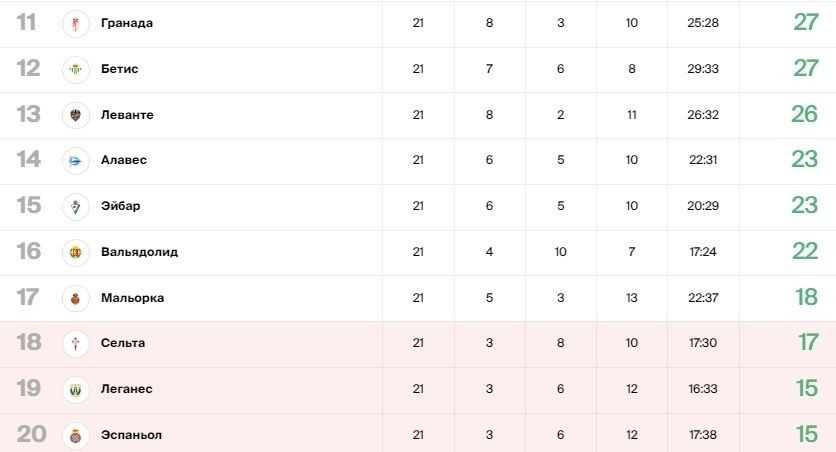Click Сельта's 17 points value
This screenshot has width=836, height=452.
(x=808, y=342)
